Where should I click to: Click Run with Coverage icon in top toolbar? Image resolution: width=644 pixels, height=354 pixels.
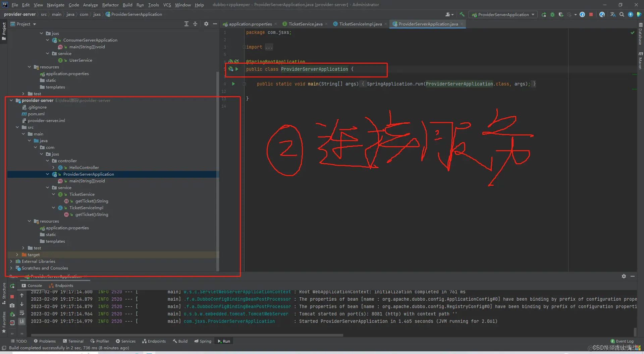(x=561, y=14)
